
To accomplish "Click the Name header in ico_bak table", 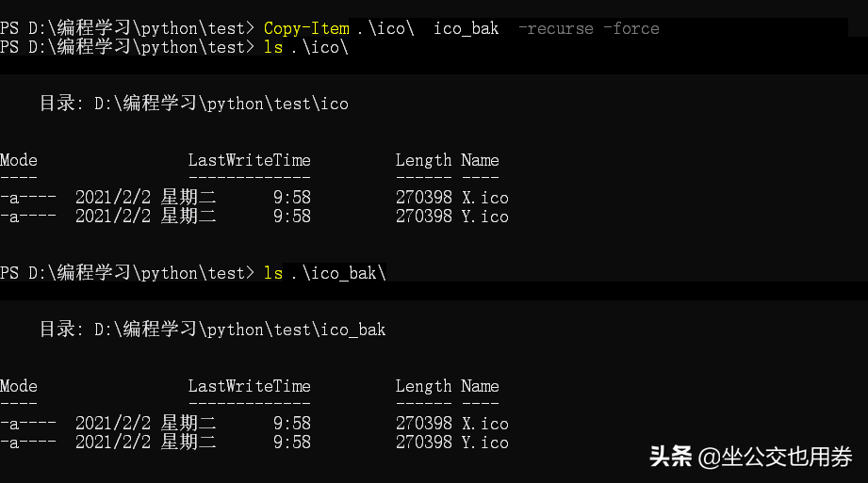I will tap(480, 386).
